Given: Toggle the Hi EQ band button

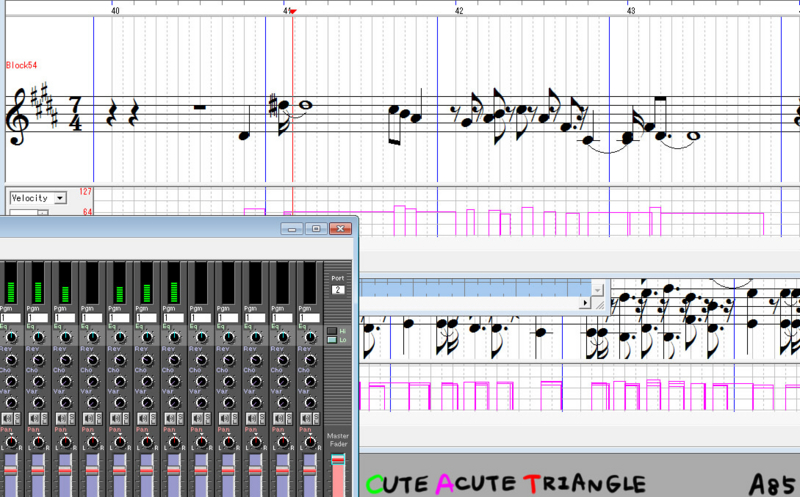Looking at the screenshot, I should point(332,331).
